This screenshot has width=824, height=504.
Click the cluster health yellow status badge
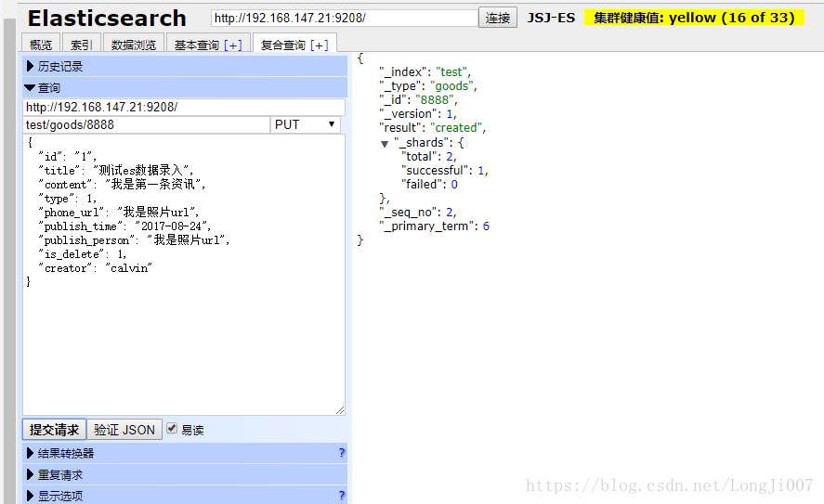coord(694,18)
